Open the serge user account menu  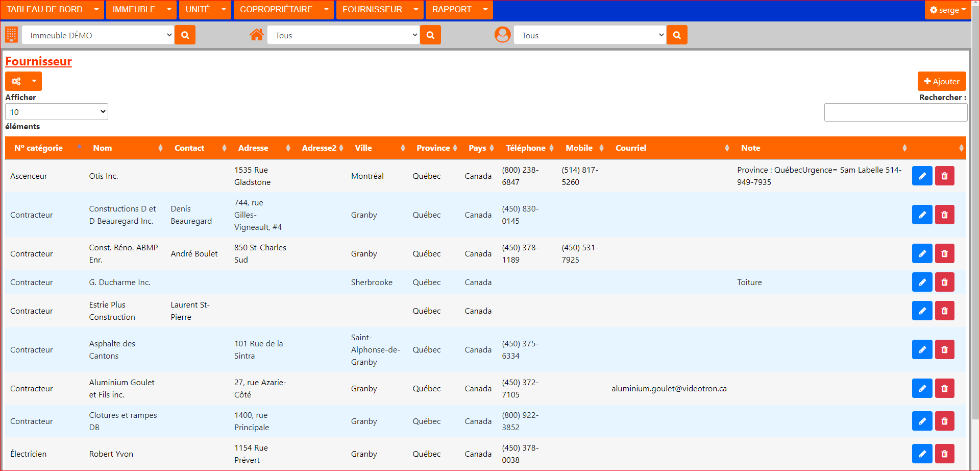947,10
